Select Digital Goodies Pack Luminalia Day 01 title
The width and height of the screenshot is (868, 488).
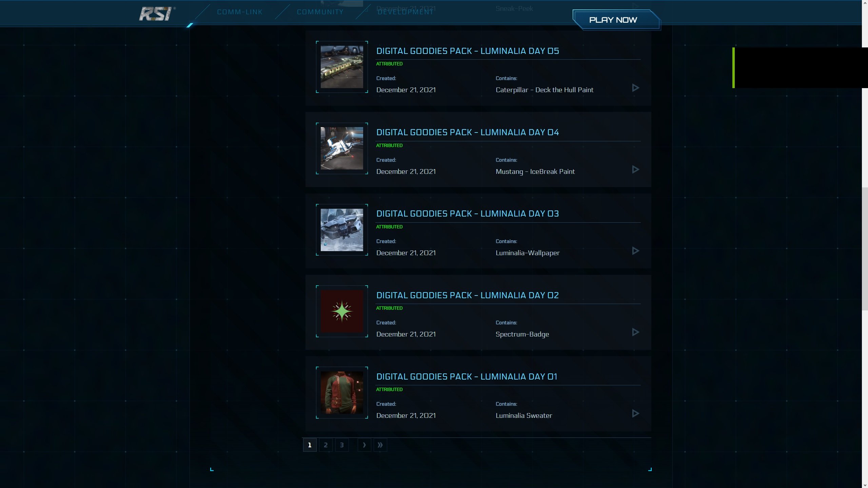(x=467, y=377)
